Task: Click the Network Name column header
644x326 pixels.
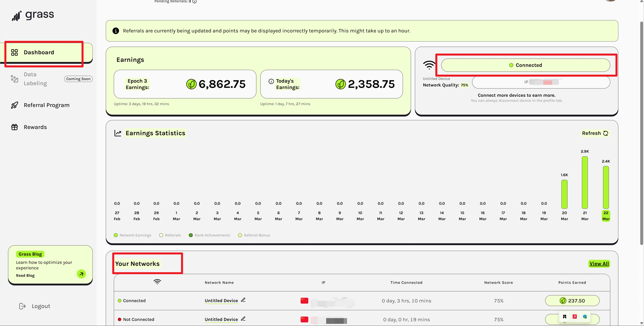Action: tap(219, 283)
